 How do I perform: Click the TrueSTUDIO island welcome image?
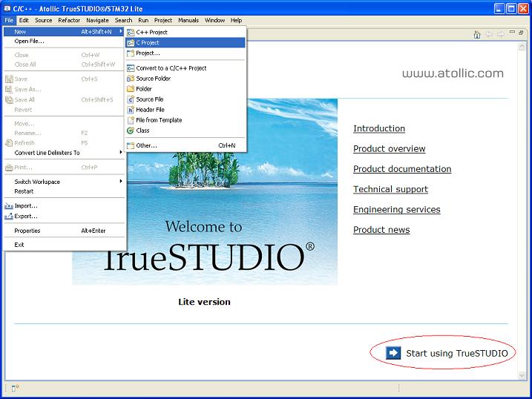coord(205,192)
